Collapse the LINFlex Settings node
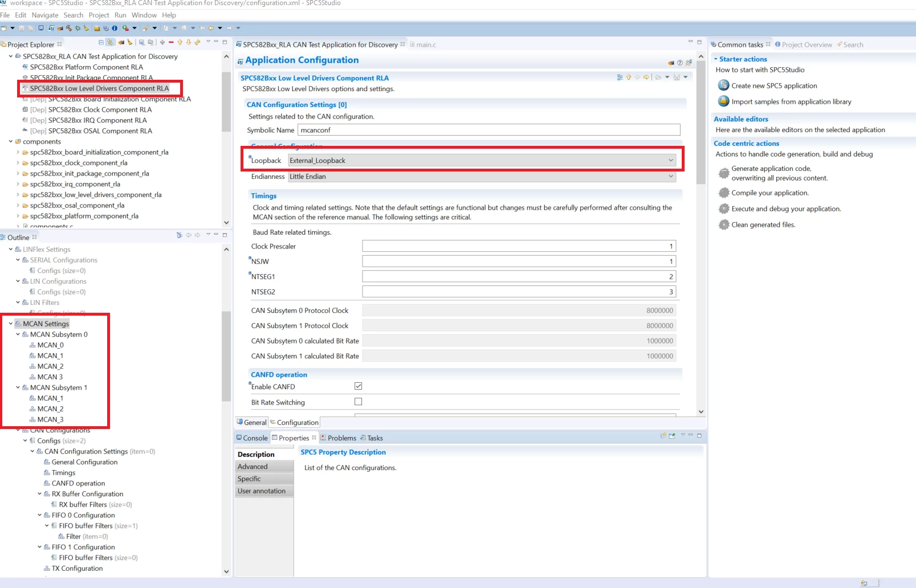The image size is (916, 588). (x=11, y=249)
